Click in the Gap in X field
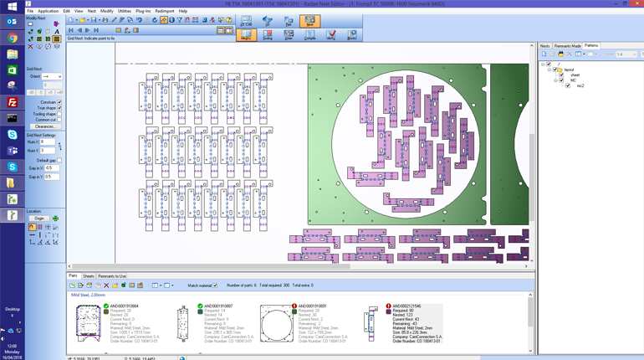The width and height of the screenshot is (644, 360). (x=52, y=168)
